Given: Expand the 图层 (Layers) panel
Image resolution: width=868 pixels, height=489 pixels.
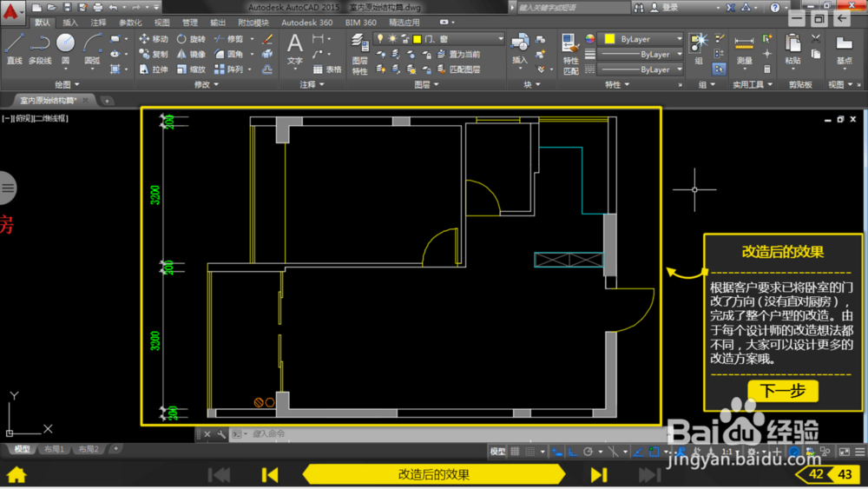Looking at the screenshot, I should [426, 84].
